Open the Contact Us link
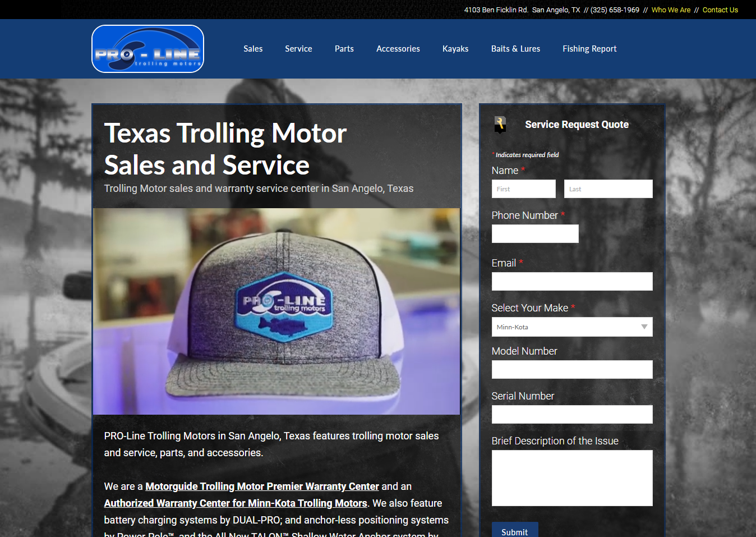 coord(720,10)
